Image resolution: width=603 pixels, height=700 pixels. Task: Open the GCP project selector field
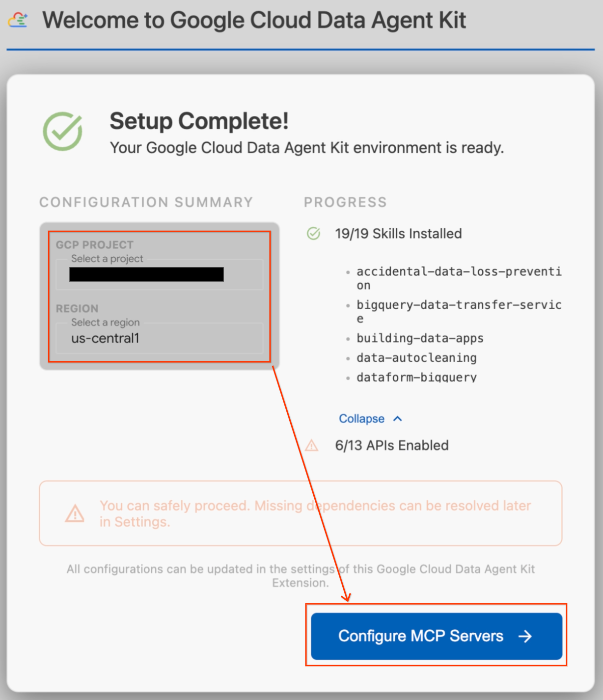pyautogui.click(x=160, y=274)
